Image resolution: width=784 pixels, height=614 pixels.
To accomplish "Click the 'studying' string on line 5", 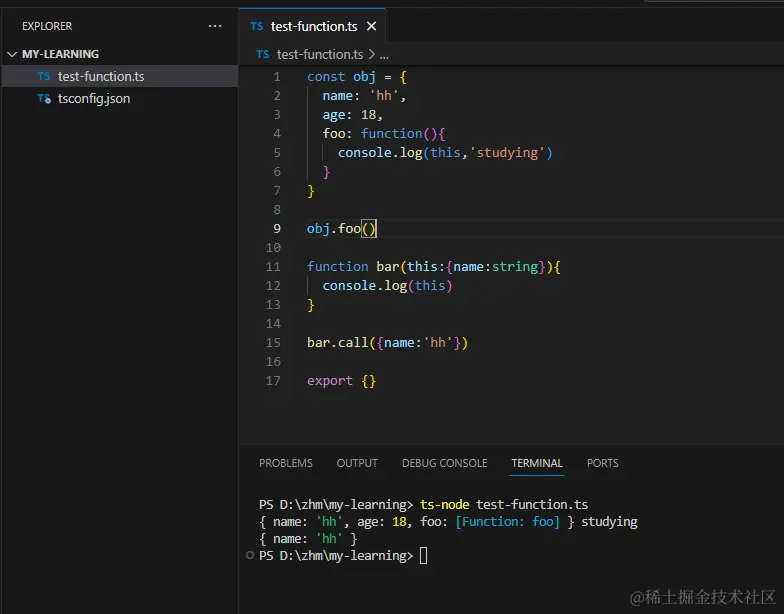I will pyautogui.click(x=508, y=152).
